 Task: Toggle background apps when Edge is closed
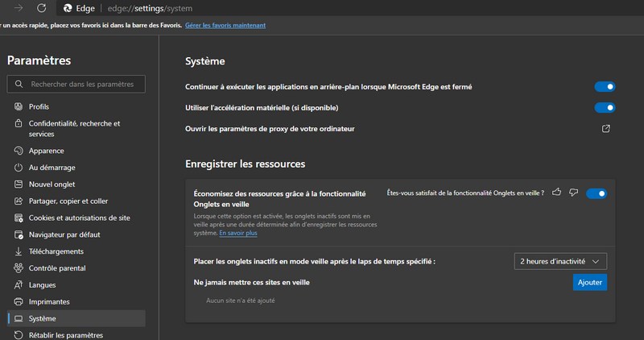pos(605,86)
